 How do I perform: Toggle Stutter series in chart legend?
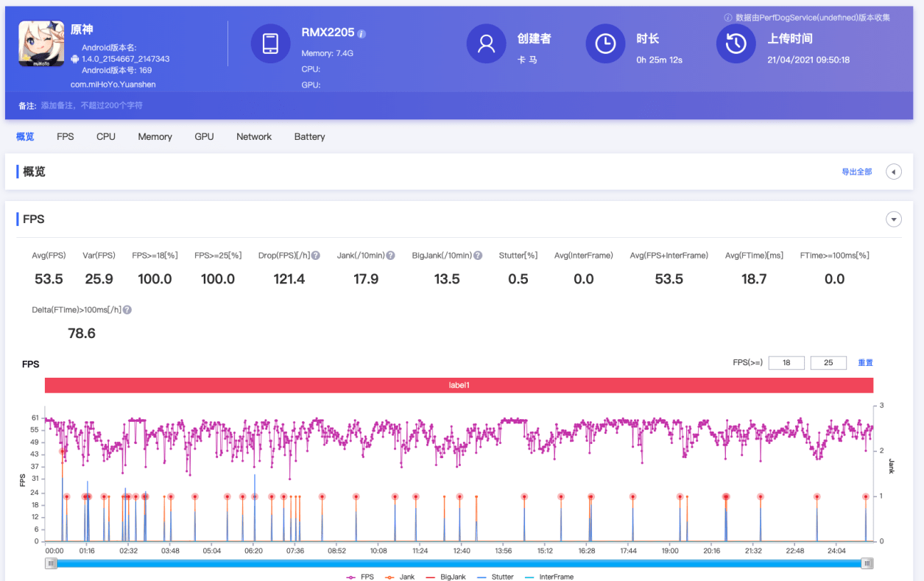[x=495, y=577]
